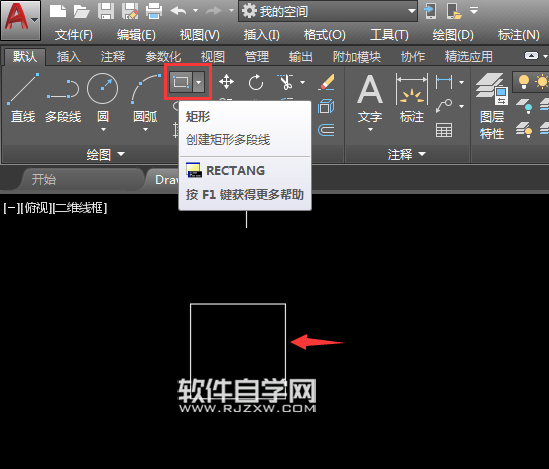Open the Undo history dropdown arrow

pos(196,11)
